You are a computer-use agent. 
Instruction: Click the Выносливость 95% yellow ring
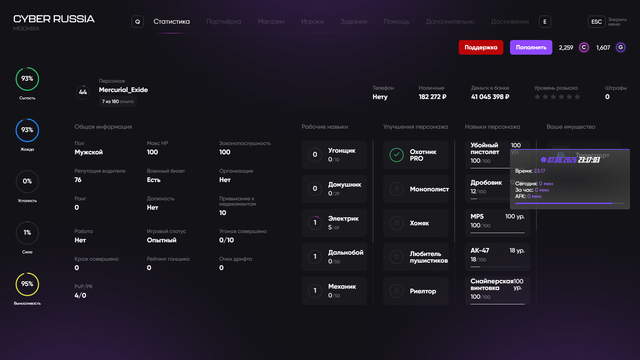pos(27,284)
